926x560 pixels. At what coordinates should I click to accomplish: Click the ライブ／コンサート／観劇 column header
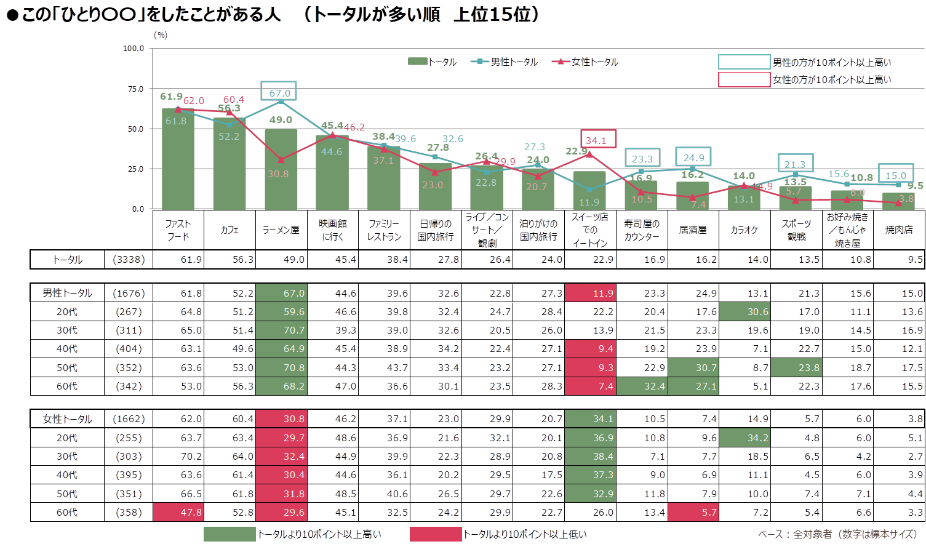[x=487, y=230]
